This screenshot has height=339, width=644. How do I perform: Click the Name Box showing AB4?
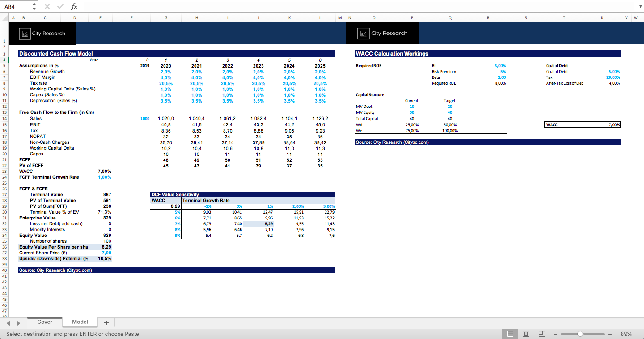(16, 6)
